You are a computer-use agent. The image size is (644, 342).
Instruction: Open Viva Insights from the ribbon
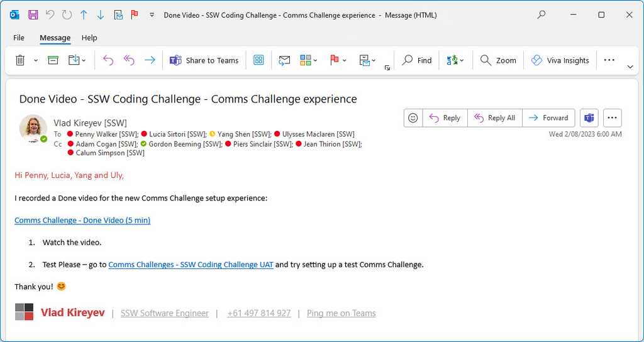[560, 60]
